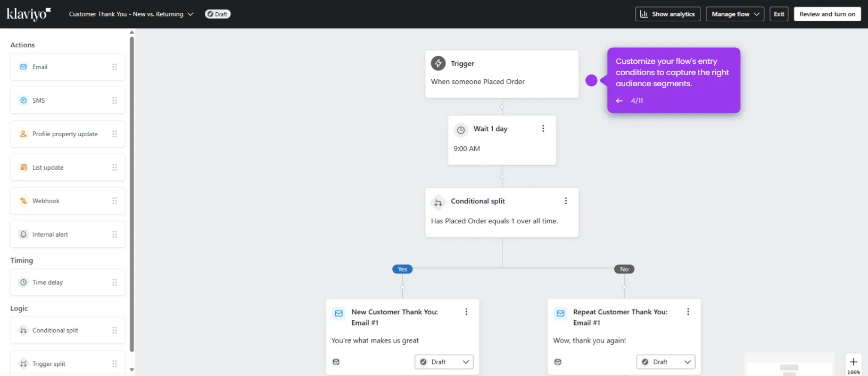The width and height of the screenshot is (868, 376).
Task: Open New Customer email Draft status dropdown
Action: [444, 362]
